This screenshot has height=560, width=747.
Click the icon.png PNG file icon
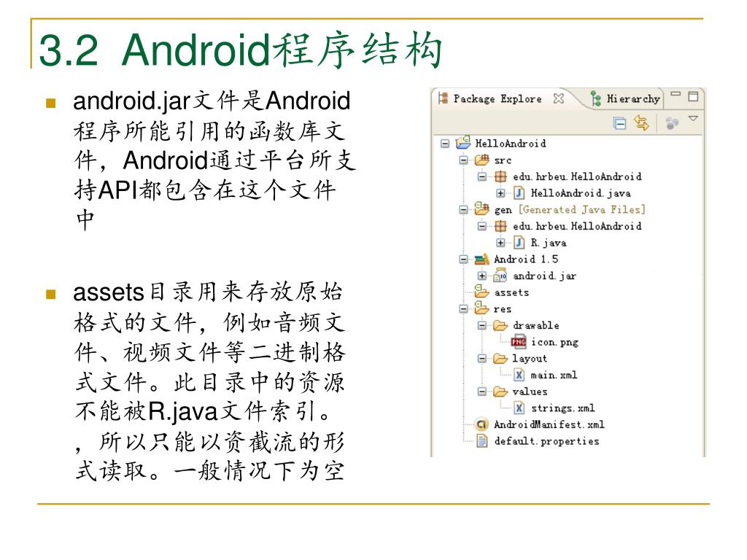[519, 342]
